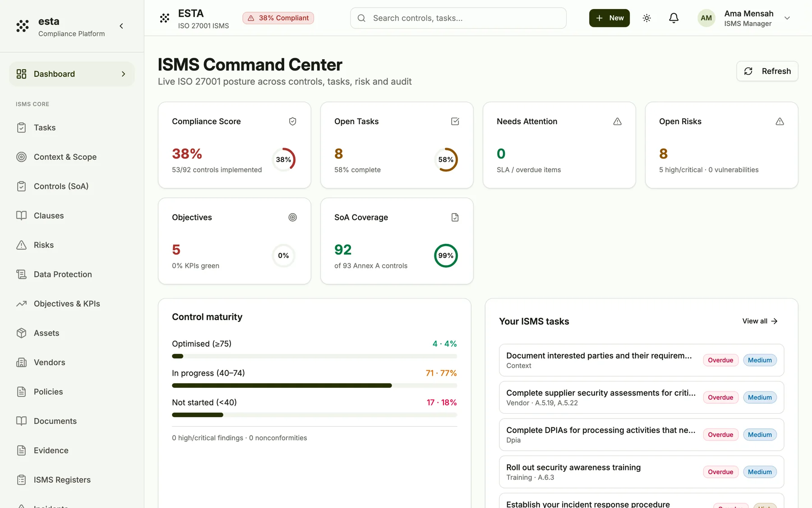
Task: Click the target icon on the Objectives card
Action: pyautogui.click(x=292, y=217)
